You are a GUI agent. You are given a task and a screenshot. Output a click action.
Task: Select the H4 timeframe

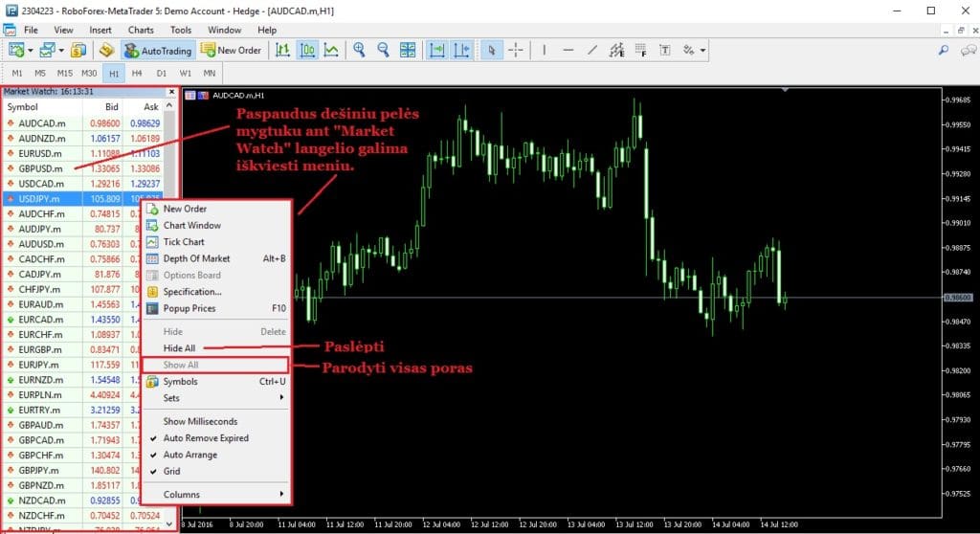(x=137, y=73)
